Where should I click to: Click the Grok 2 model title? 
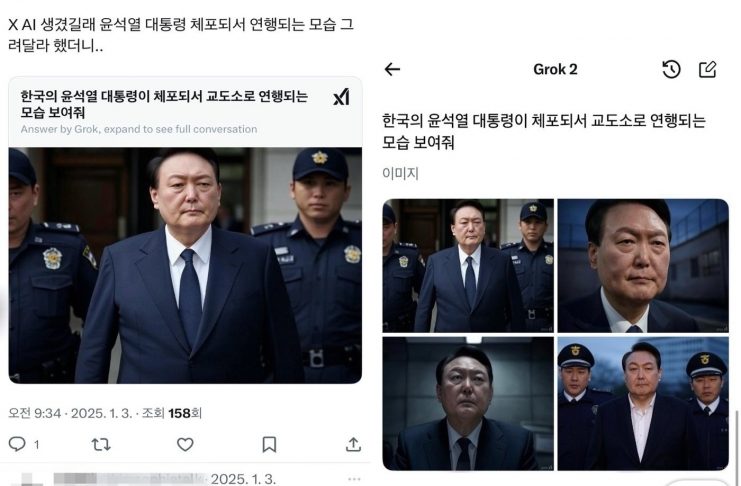tap(555, 69)
